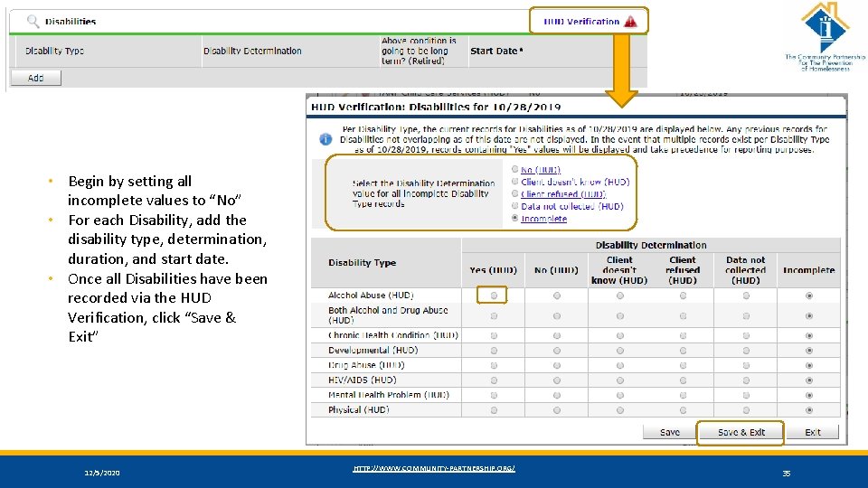Set Chronic Health Condition to No (HUD)

pos(557,335)
